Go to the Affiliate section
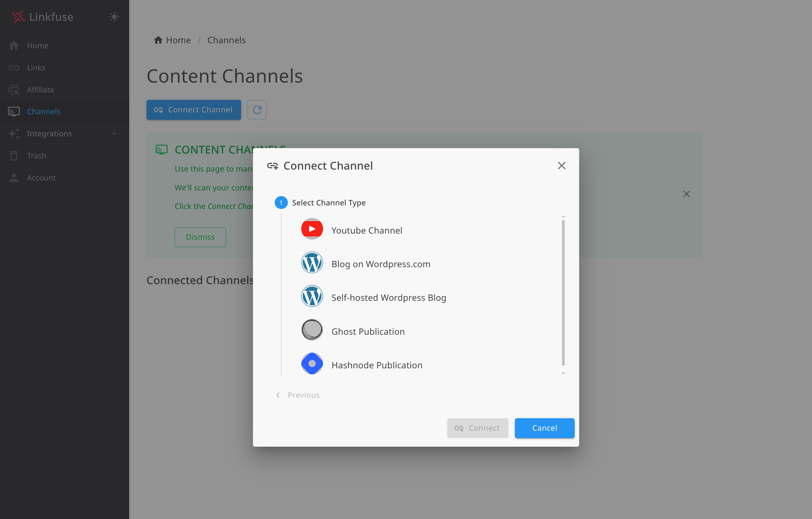 pyautogui.click(x=41, y=90)
